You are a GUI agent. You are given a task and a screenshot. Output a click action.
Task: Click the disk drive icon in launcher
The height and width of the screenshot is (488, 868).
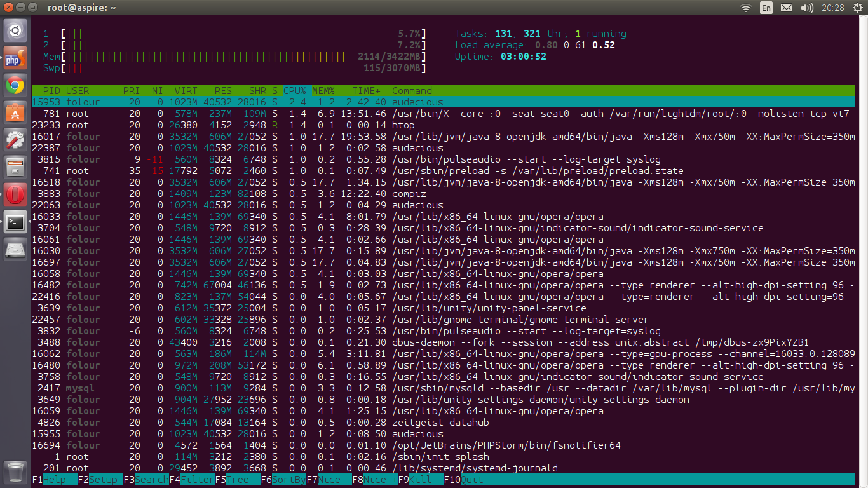pyautogui.click(x=15, y=250)
